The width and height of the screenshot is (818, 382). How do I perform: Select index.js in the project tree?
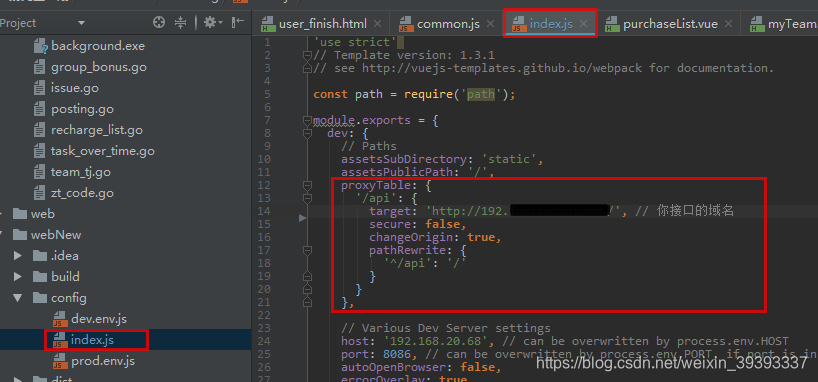pyautogui.click(x=92, y=340)
